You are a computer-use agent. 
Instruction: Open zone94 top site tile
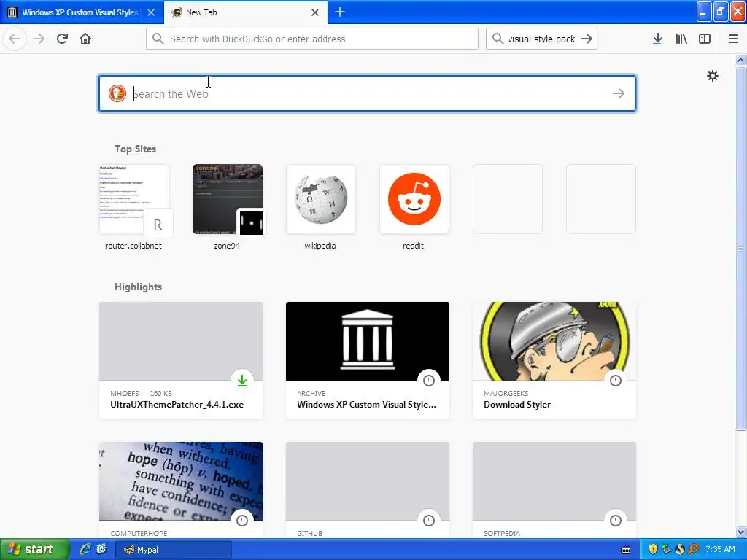tap(228, 207)
